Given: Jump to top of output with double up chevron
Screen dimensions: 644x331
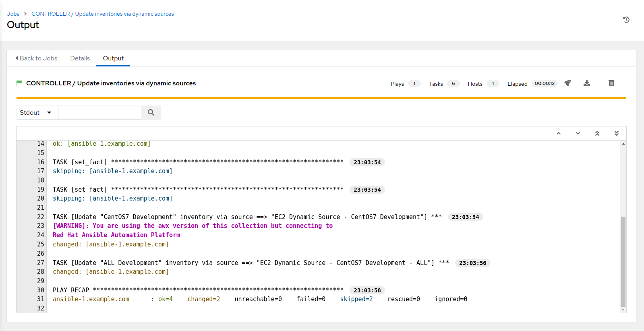Looking at the screenshot, I should [597, 133].
